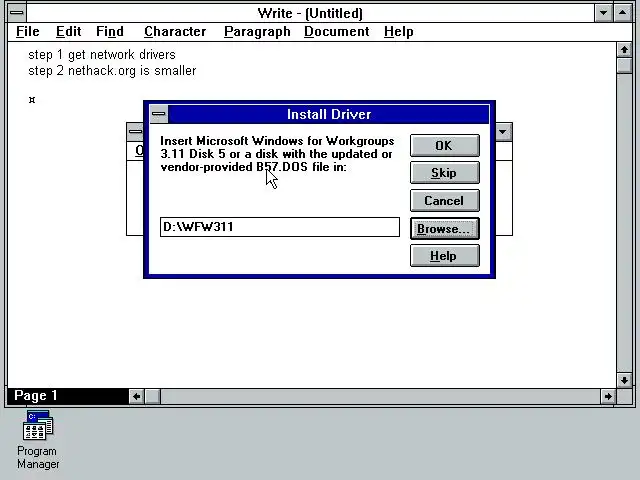Skip the B57.DOS driver file
The height and width of the screenshot is (480, 640).
[x=444, y=173]
